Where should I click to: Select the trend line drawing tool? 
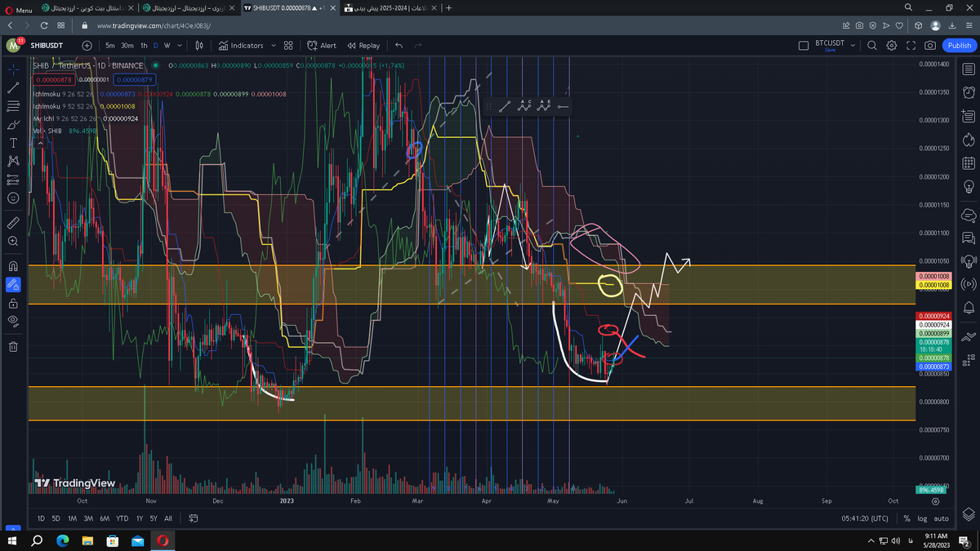coord(13,87)
